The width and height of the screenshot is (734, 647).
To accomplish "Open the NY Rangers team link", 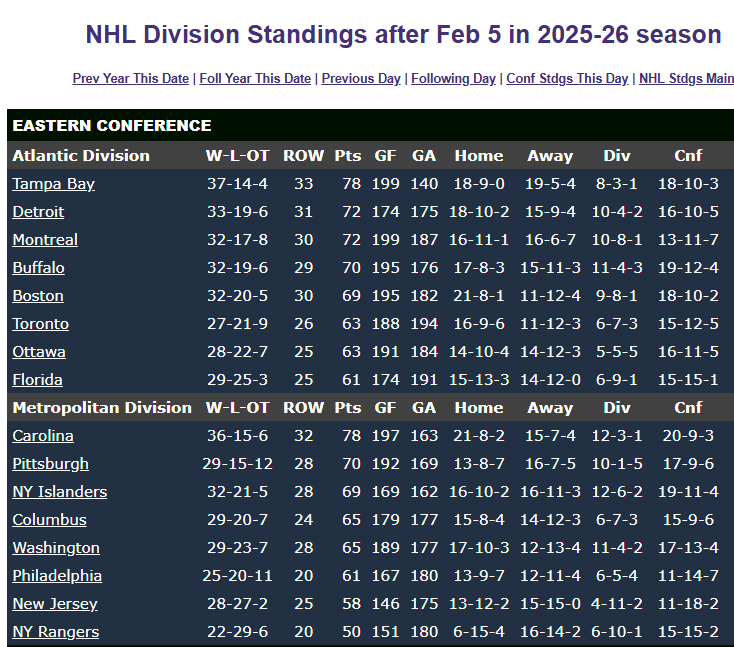I will point(55,632).
